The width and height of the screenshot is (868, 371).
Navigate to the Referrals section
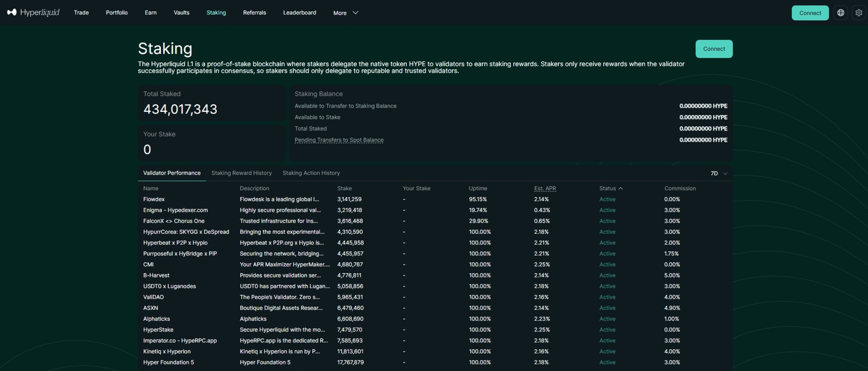point(254,13)
